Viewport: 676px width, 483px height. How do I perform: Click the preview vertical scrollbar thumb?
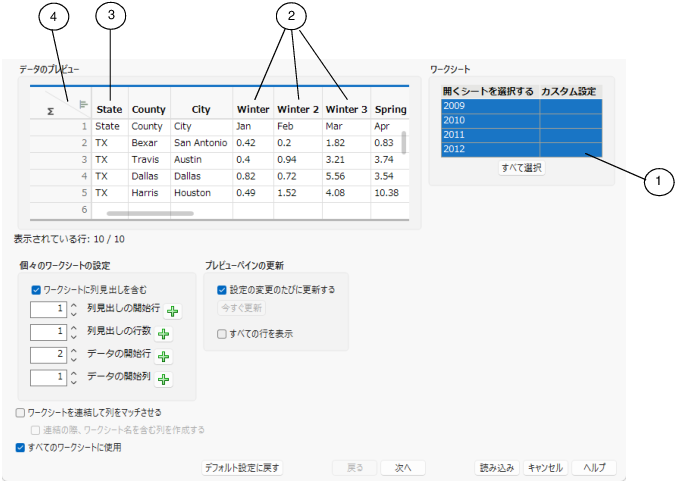(404, 143)
